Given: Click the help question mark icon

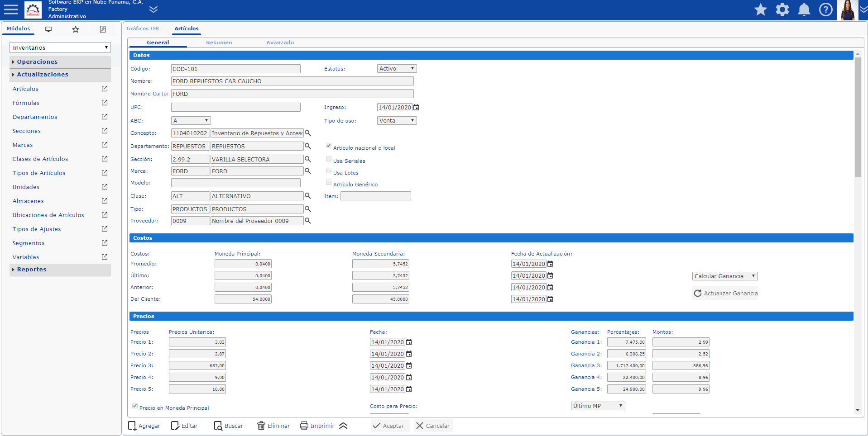Looking at the screenshot, I should (825, 9).
